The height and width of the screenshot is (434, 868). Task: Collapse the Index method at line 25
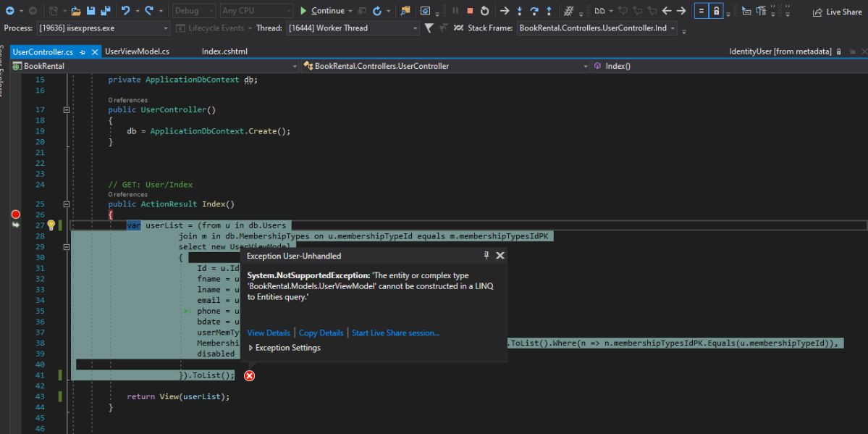[x=67, y=204]
